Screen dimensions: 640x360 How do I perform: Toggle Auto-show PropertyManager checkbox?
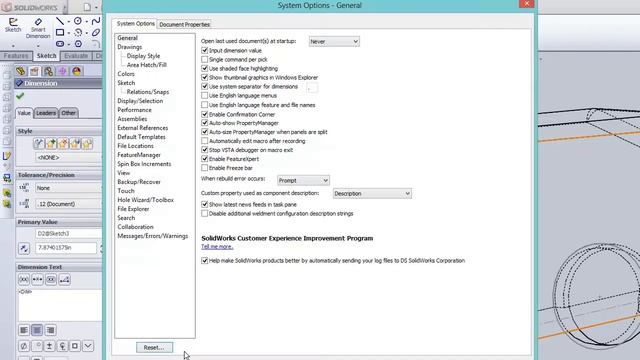pyautogui.click(x=204, y=123)
